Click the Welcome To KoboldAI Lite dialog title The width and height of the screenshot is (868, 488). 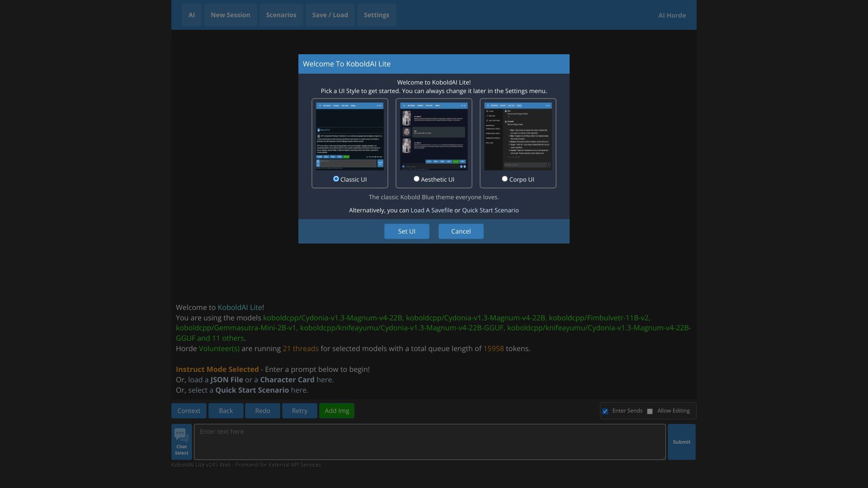347,64
